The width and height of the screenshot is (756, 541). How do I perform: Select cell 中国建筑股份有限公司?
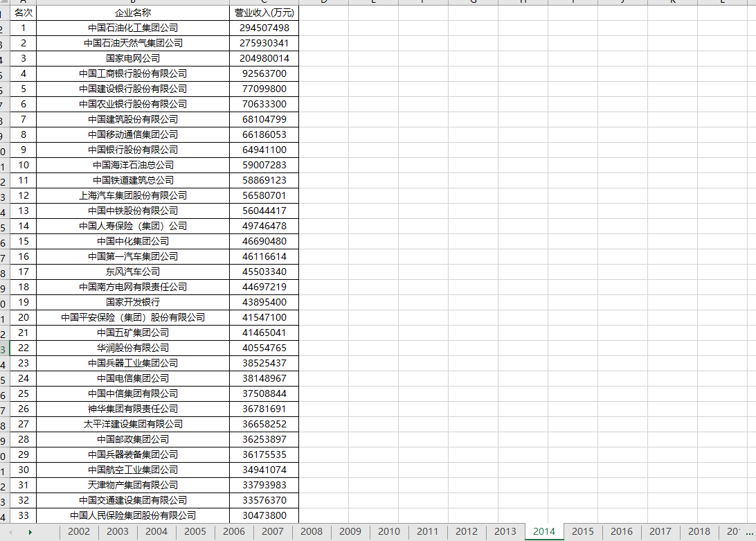coord(133,119)
